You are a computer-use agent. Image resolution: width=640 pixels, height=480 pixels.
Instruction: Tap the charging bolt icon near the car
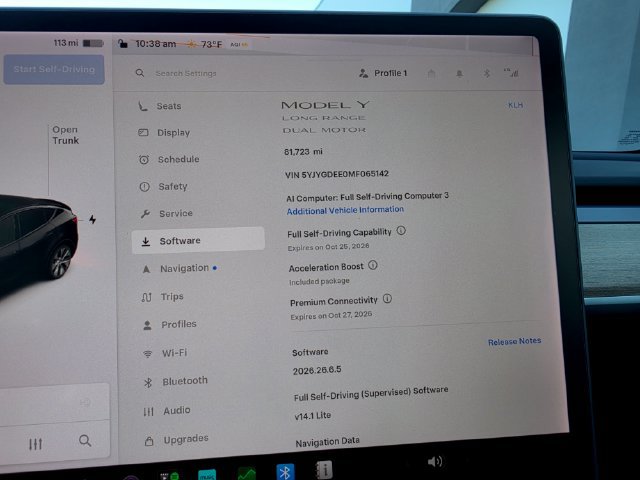[93, 220]
